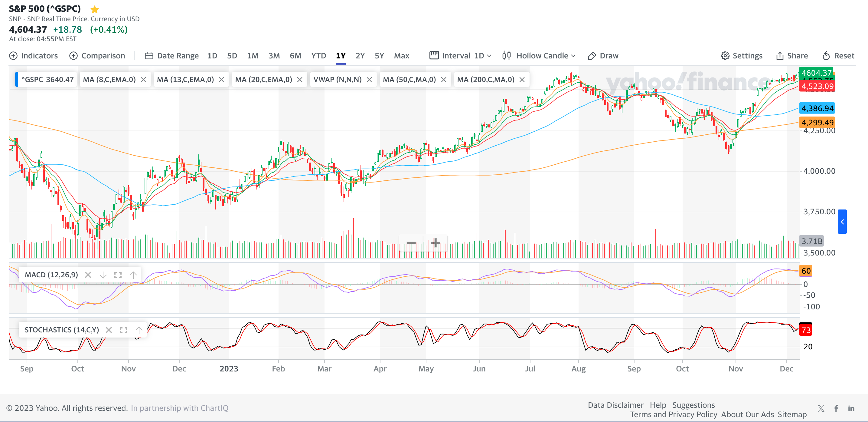Expand the blue side panel chevron

point(842,222)
